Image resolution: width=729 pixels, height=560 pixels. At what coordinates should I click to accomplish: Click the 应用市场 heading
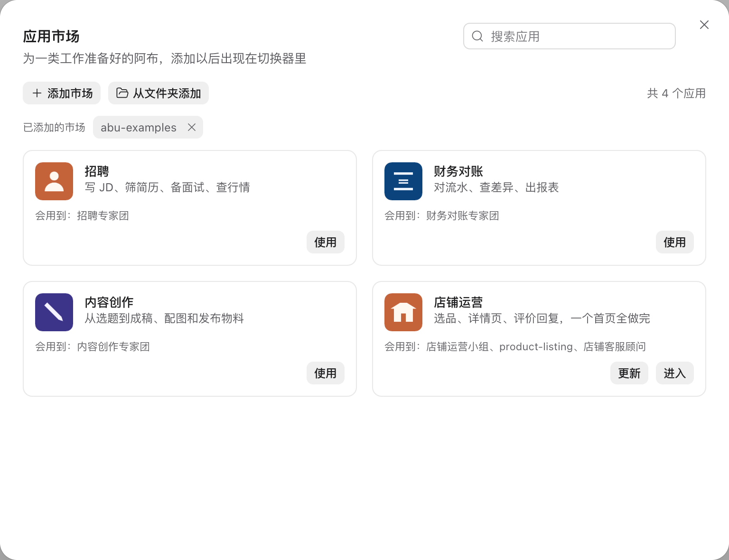(x=51, y=37)
